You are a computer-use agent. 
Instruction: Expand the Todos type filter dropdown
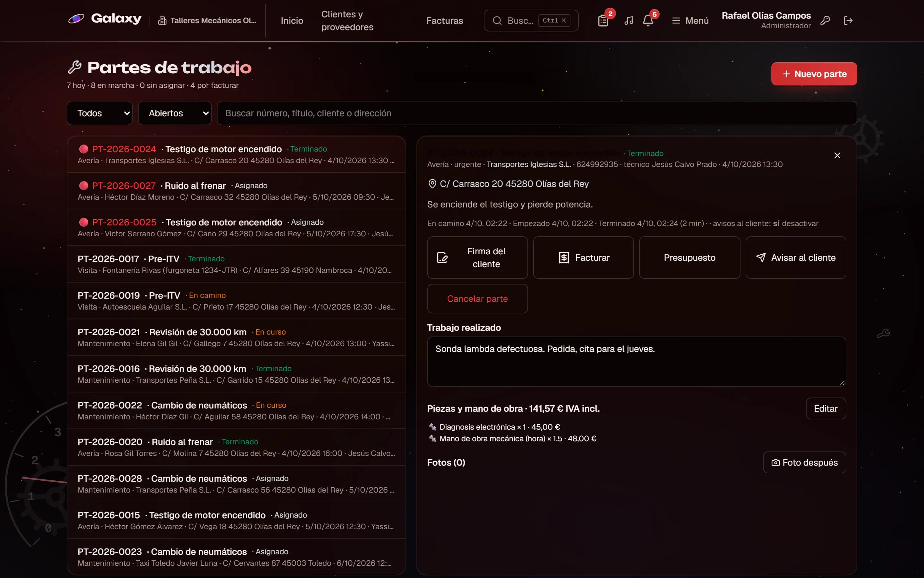pos(100,113)
